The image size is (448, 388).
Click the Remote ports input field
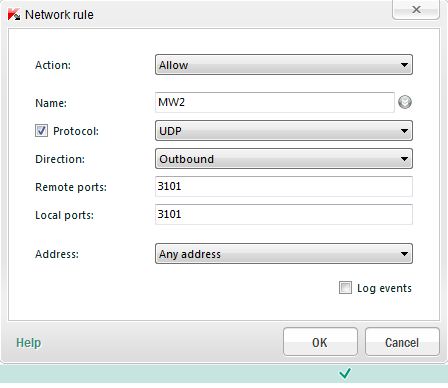point(284,186)
